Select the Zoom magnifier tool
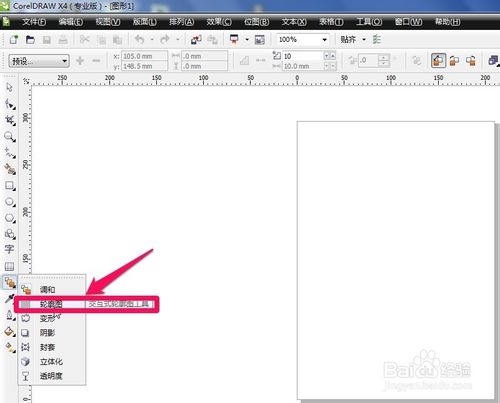 [9, 136]
